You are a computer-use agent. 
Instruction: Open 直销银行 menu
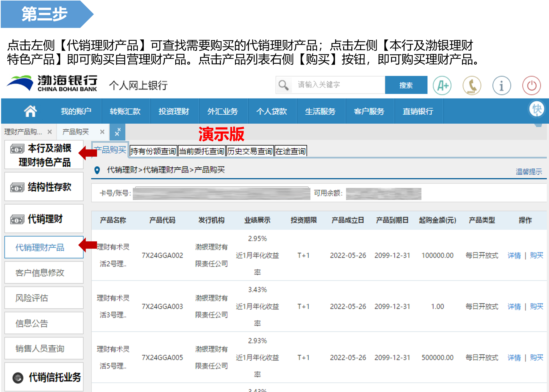[x=418, y=111]
